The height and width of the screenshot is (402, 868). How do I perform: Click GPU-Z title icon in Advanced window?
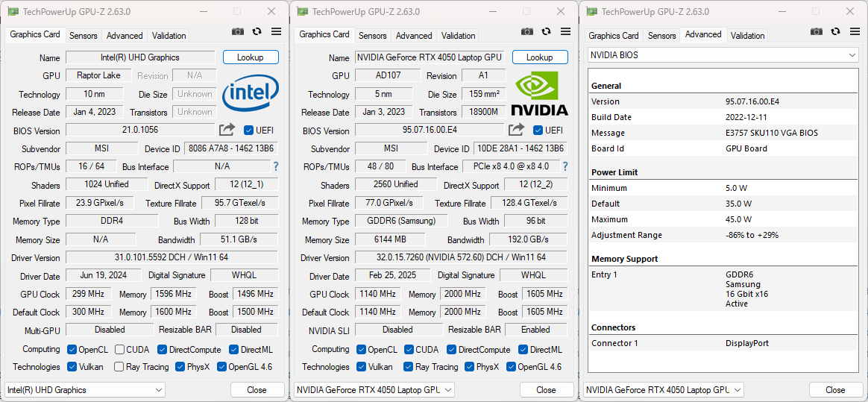[x=592, y=12]
